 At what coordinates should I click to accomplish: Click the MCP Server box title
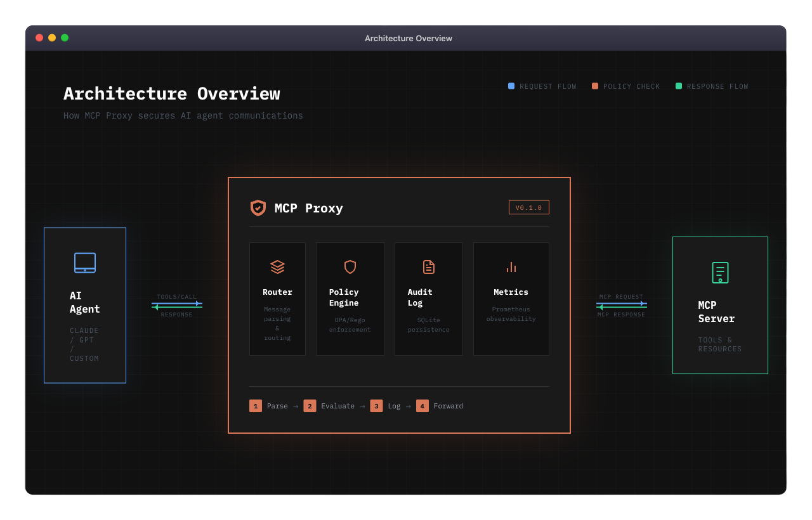[x=717, y=312]
